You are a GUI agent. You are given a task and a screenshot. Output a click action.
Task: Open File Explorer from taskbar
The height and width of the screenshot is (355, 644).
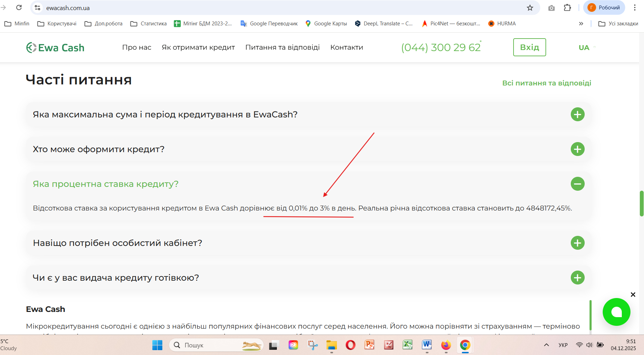pyautogui.click(x=332, y=345)
